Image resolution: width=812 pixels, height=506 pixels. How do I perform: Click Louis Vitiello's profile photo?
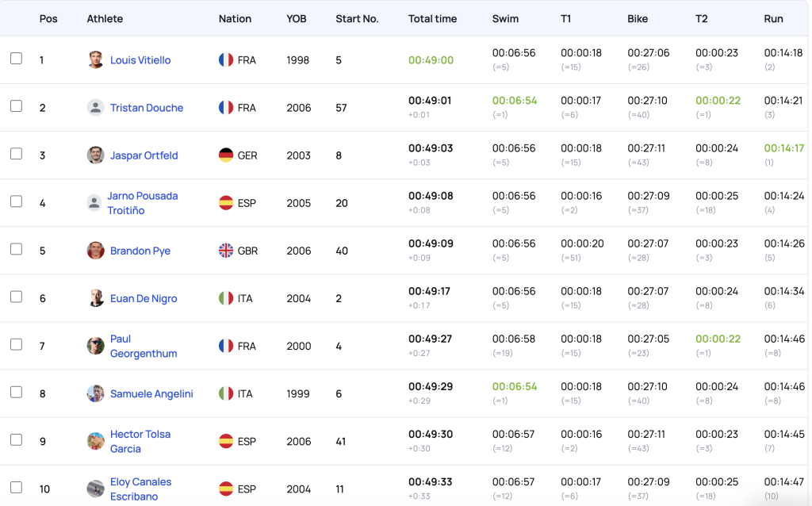[x=96, y=60]
